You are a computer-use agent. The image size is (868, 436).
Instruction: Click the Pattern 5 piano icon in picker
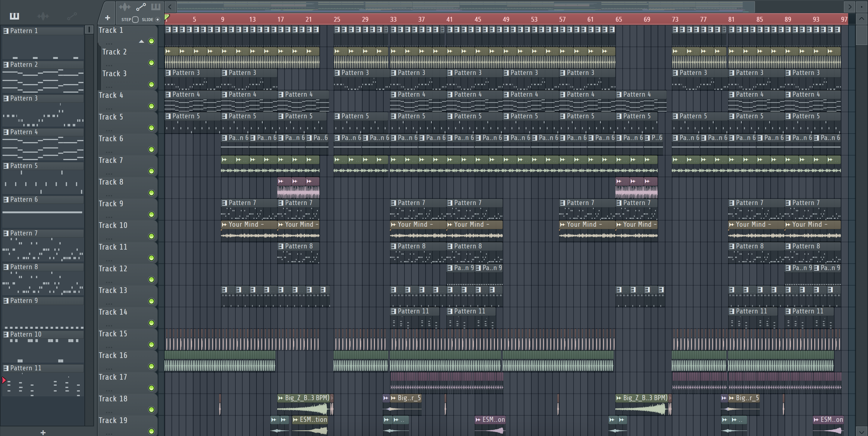pyautogui.click(x=6, y=166)
